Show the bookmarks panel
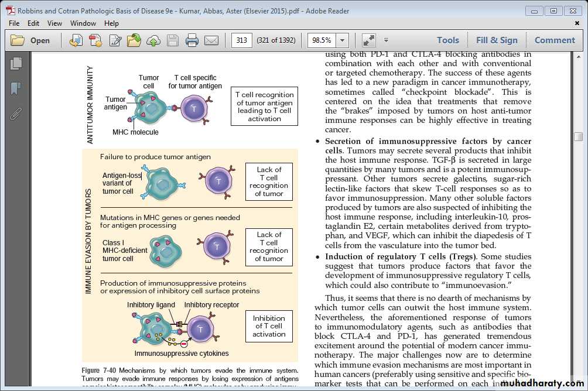 pos(16,88)
